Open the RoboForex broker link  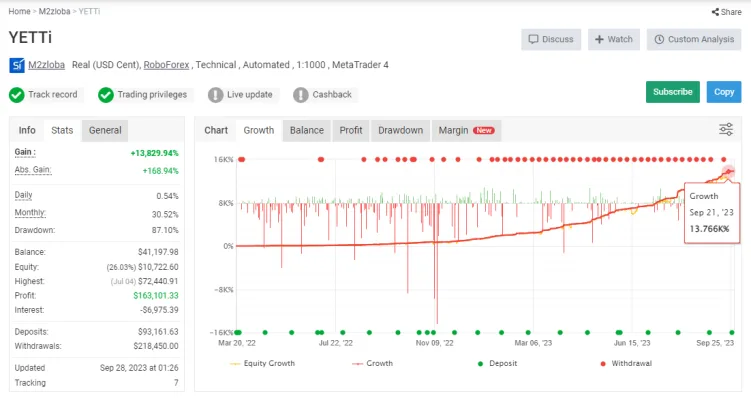coord(166,65)
